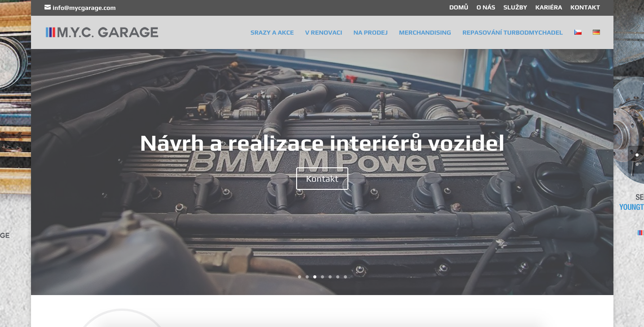Viewport: 644px width, 327px height.
Task: Go to the DOMŮ page
Action: [459, 7]
